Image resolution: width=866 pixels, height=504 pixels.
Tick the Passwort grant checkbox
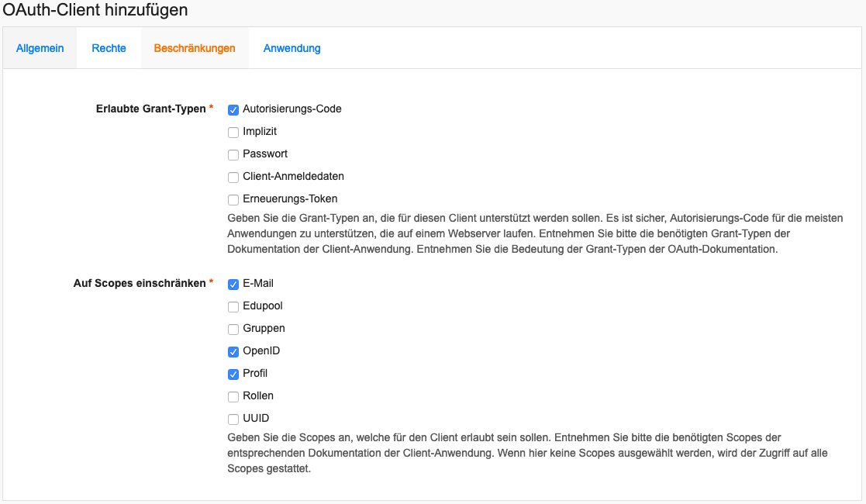(233, 155)
